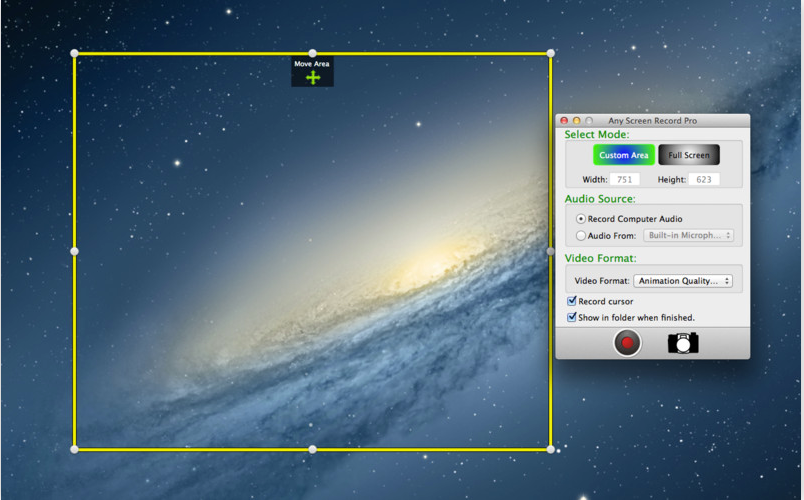Image resolution: width=804 pixels, height=500 pixels.
Task: Click the Any Screen Record Pro title text
Action: tap(652, 121)
